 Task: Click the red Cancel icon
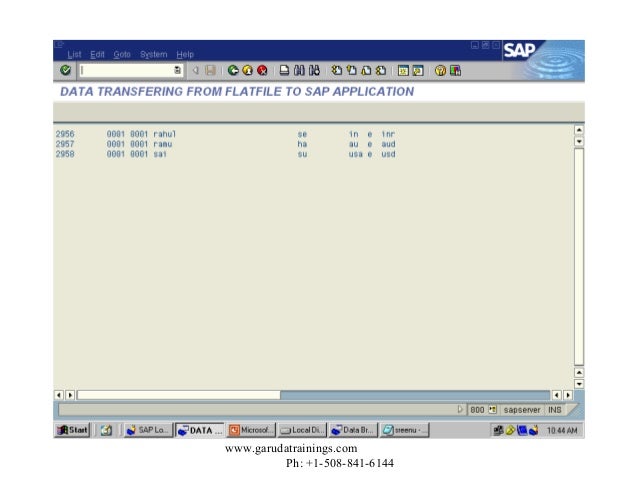(262, 70)
